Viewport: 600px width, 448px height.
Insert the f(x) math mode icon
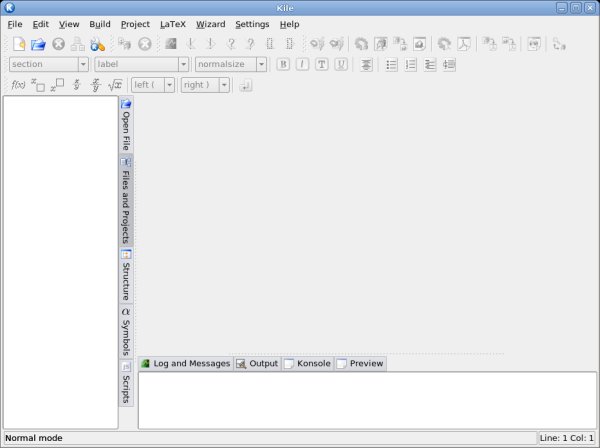[x=17, y=85]
